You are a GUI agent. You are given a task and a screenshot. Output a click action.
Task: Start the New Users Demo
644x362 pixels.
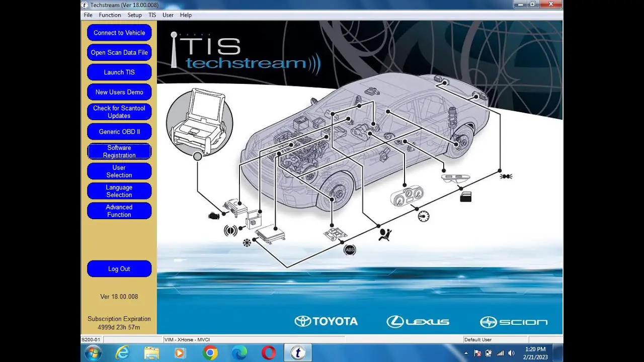[x=119, y=92]
